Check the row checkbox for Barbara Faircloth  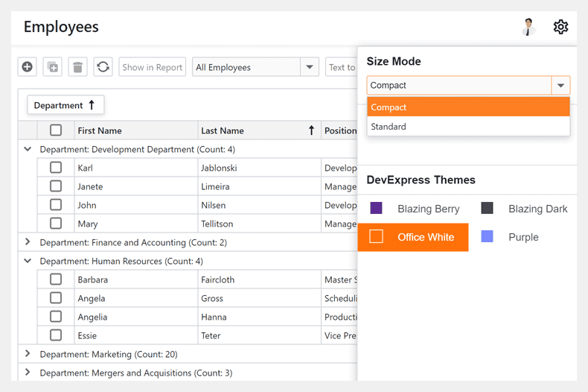coord(56,279)
